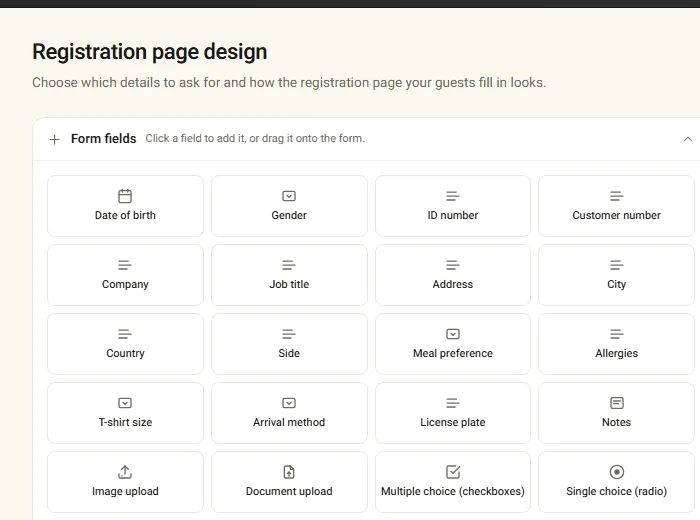Click the dropdown icon above Arrival method

[x=289, y=403]
